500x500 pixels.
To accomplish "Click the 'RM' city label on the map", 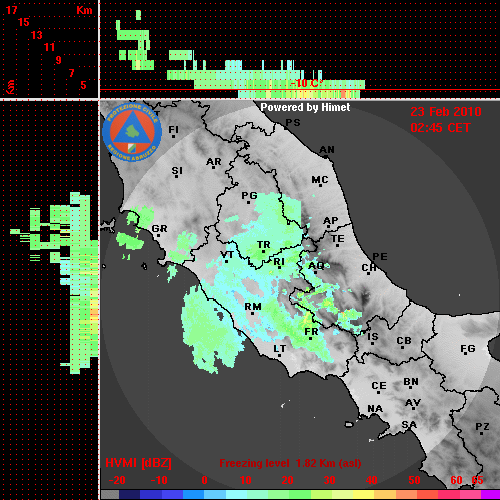I will click(x=253, y=307).
